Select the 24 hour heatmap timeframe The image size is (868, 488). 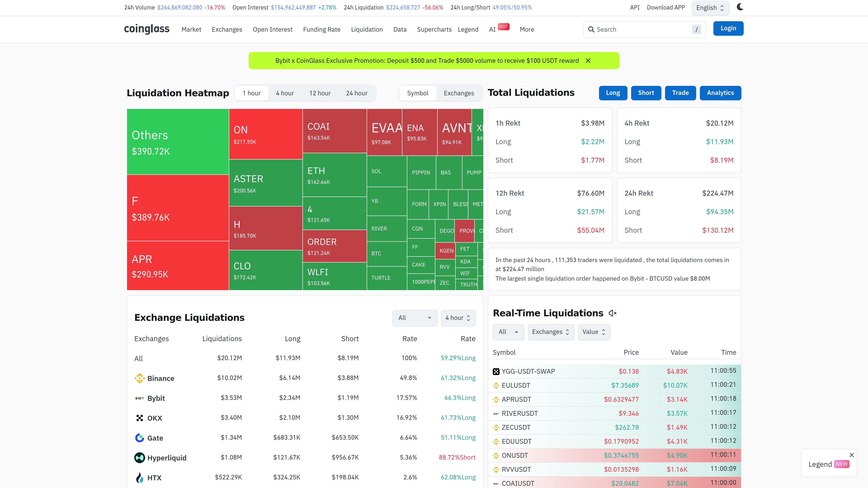[x=356, y=93]
